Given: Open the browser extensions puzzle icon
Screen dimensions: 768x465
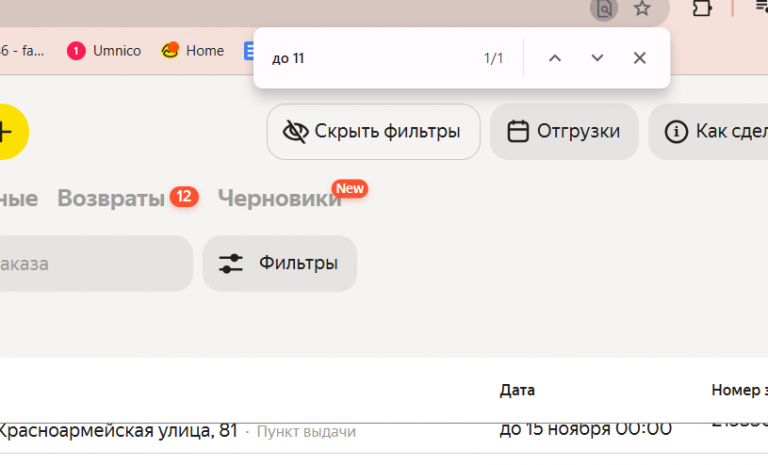Looking at the screenshot, I should click(x=701, y=8).
